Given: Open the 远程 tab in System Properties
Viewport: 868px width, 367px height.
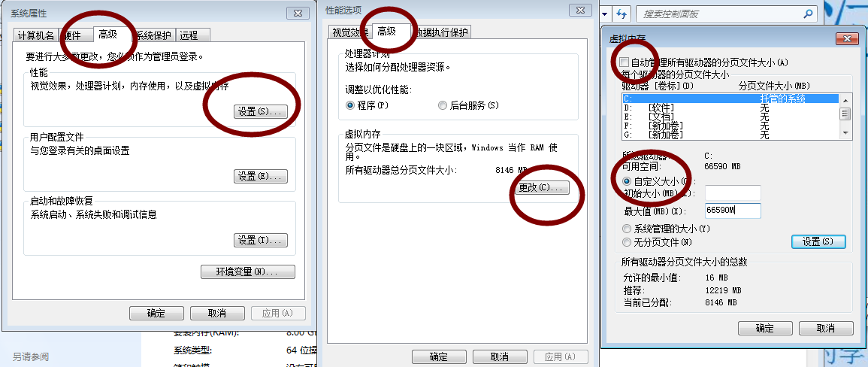Looking at the screenshot, I should pyautogui.click(x=192, y=35).
